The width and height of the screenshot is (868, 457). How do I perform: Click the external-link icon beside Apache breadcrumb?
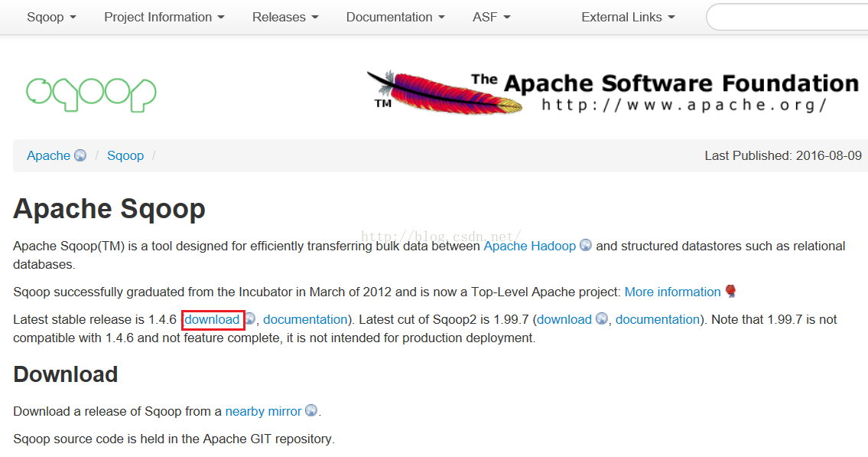(80, 155)
